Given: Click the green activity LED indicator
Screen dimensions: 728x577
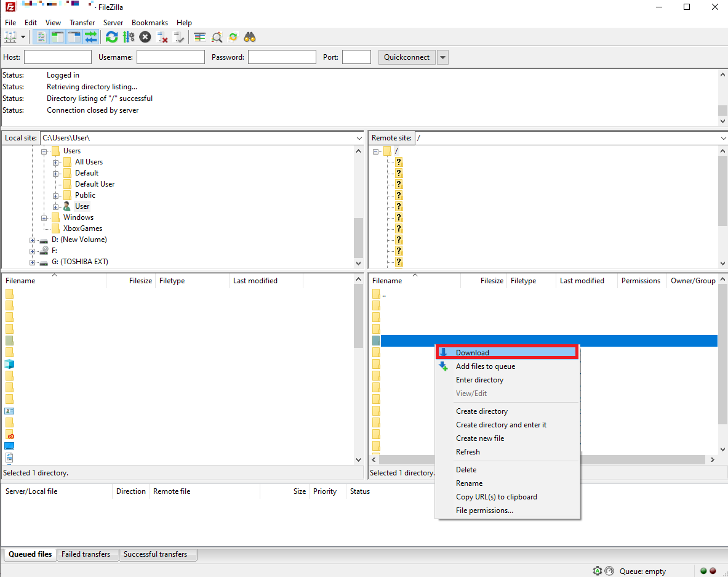Looking at the screenshot, I should click(x=703, y=571).
